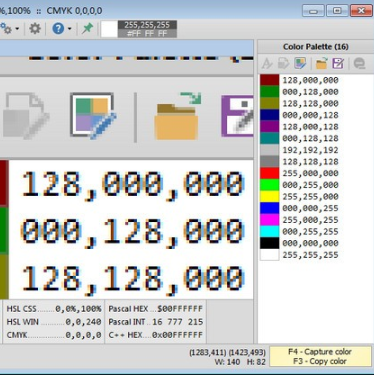Click the F4 - Capture color hint

320,352
